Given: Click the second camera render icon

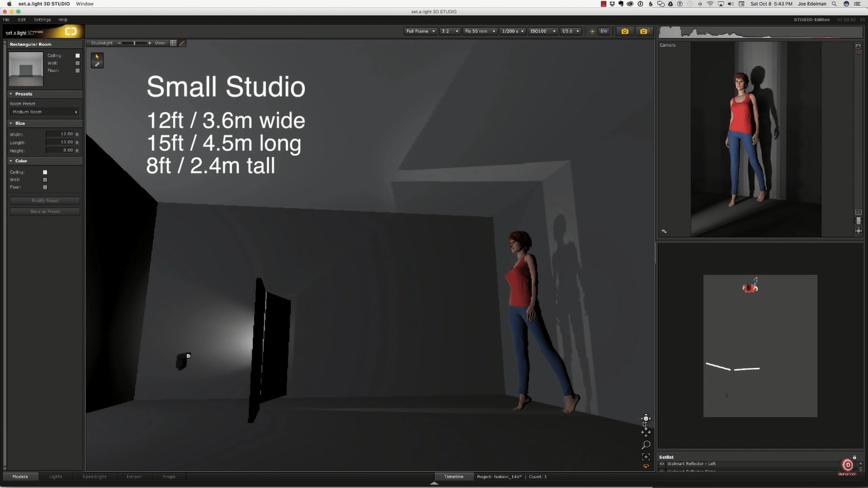Looking at the screenshot, I should (x=644, y=31).
